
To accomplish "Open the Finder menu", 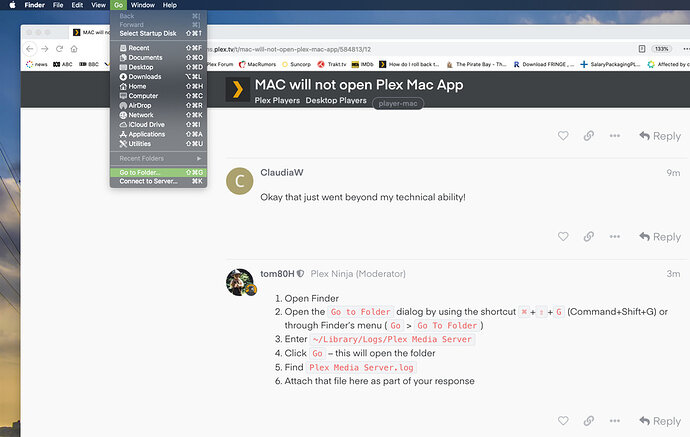I will point(34,5).
